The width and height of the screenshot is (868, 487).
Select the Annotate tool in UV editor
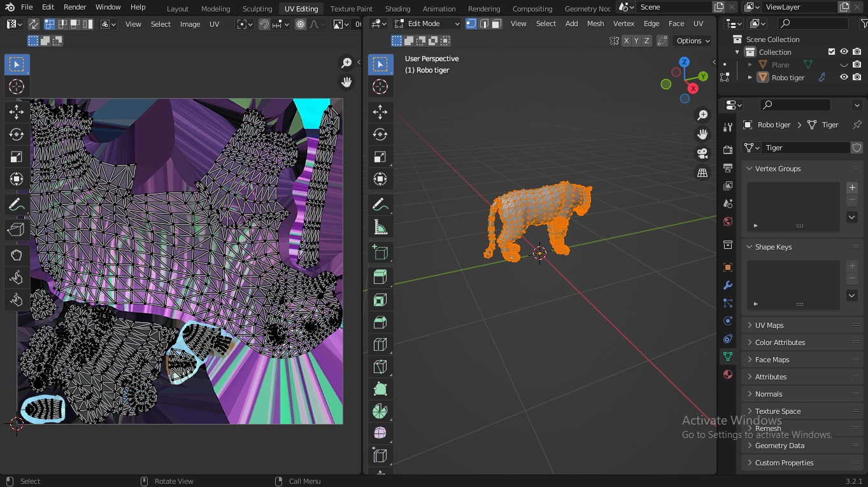[x=17, y=205]
